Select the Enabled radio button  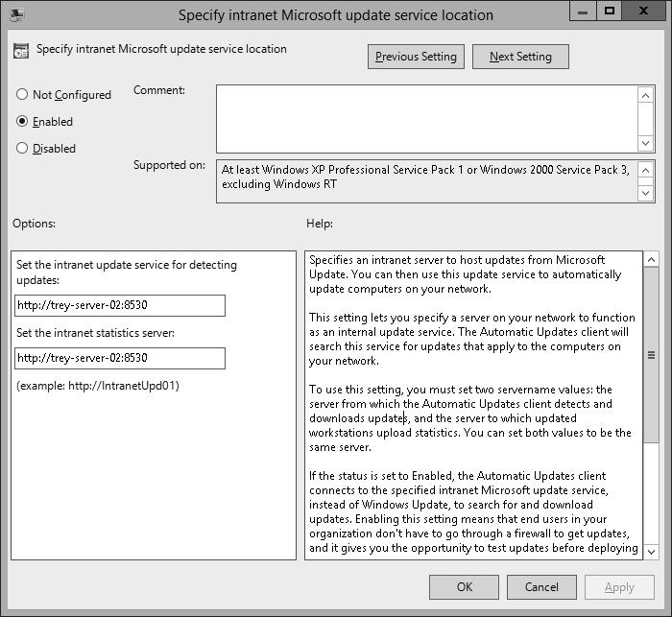[x=44, y=122]
